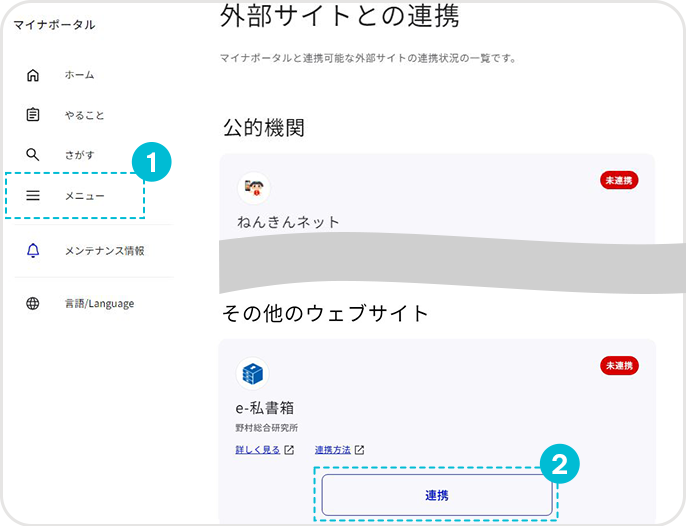Click 公的機関 section heading
Screen dimensions: 686x526
tap(264, 128)
